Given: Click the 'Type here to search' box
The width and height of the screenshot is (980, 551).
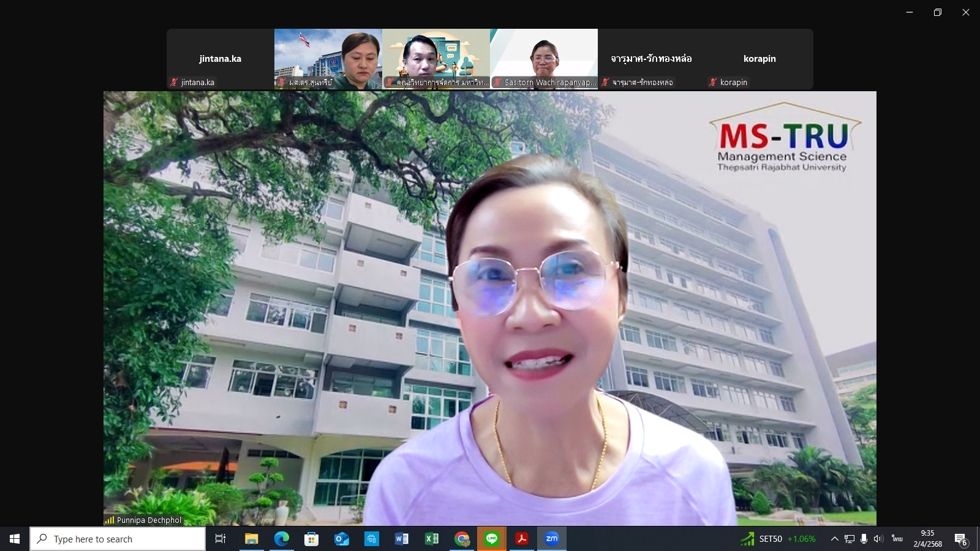Looking at the screenshot, I should [x=118, y=539].
